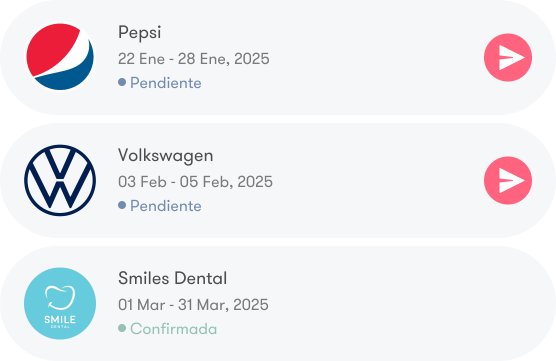
Task: Open the Pepsi campaign title
Action: [x=139, y=33]
